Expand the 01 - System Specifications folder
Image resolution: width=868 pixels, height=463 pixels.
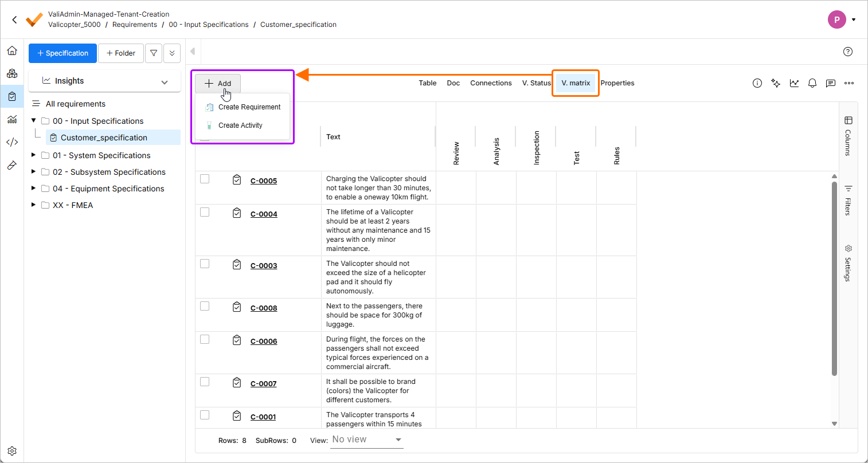(x=33, y=155)
